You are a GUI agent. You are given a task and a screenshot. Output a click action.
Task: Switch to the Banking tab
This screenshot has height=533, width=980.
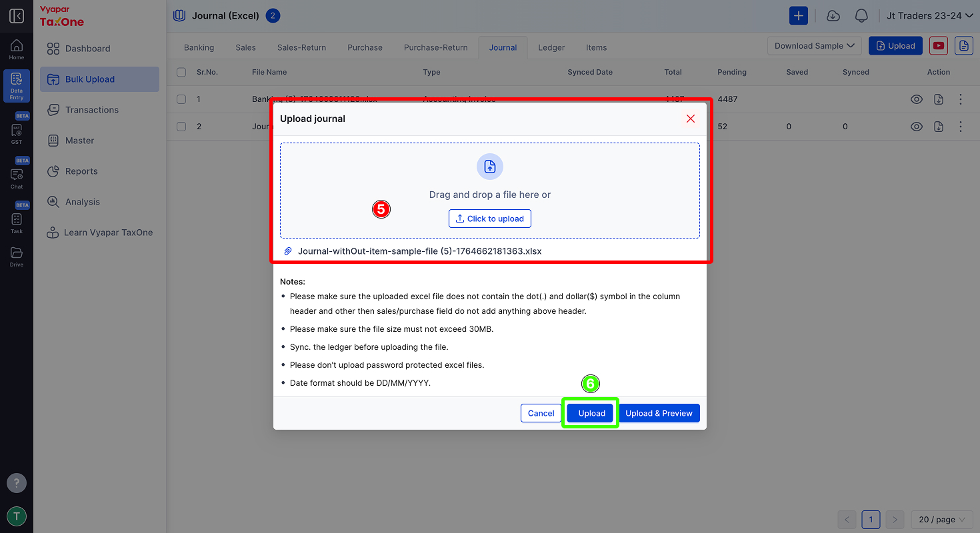tap(199, 47)
